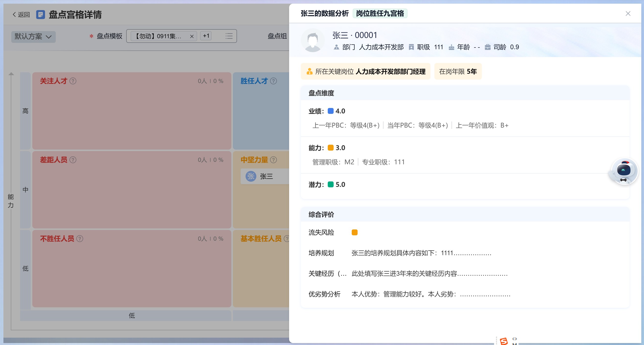The height and width of the screenshot is (345, 644).
Task: Click the 基本胜任人员 cell title
Action: 261,238
